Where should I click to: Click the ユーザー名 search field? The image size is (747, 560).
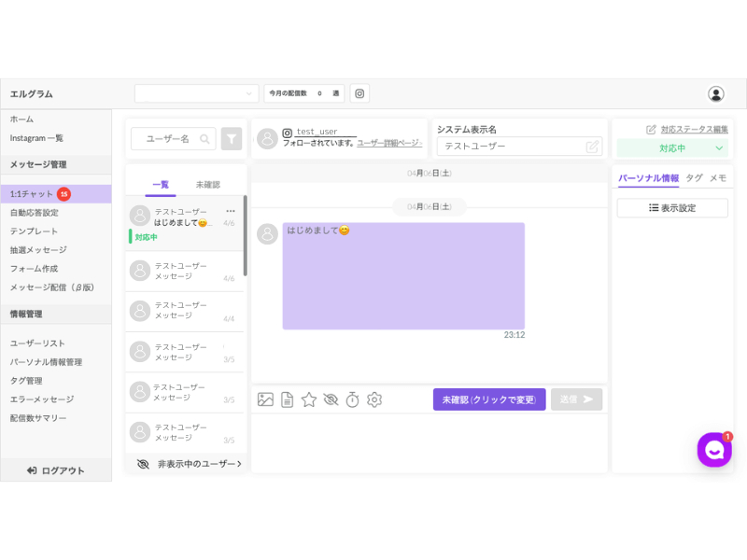[x=174, y=139]
